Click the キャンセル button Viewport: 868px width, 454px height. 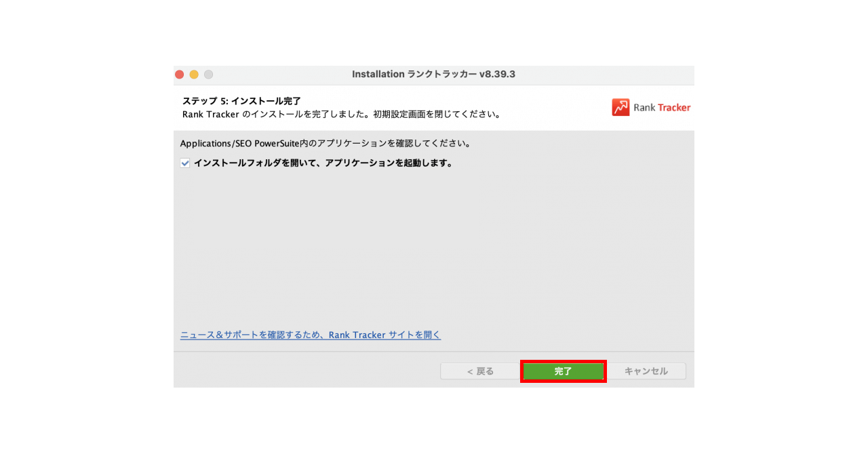646,371
